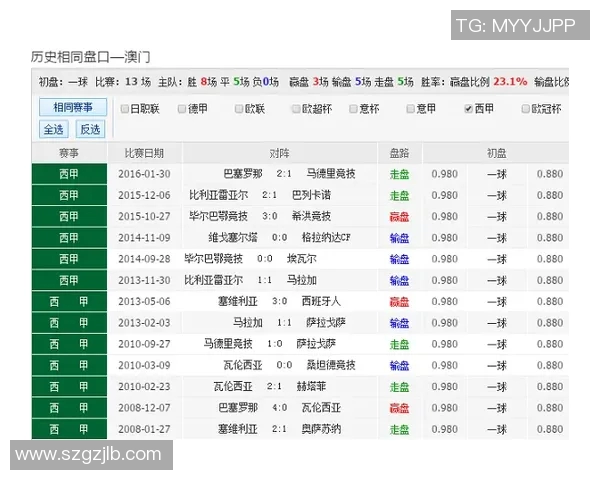The height and width of the screenshot is (480, 600).
Task: Toggle the 欧超杯 checkbox
Action: point(296,108)
